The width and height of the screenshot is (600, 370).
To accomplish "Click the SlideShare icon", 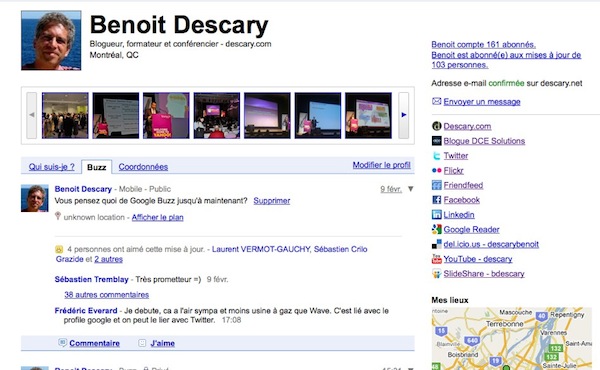I will tap(437, 274).
